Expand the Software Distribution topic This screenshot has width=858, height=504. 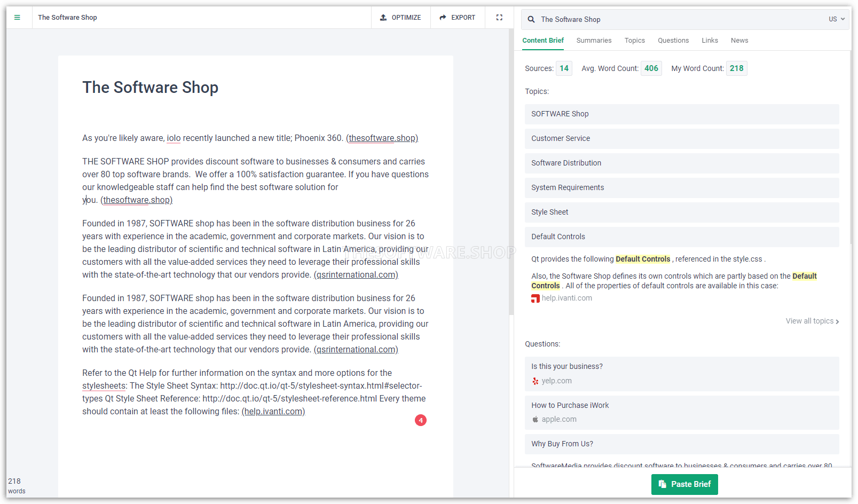pyautogui.click(x=681, y=163)
